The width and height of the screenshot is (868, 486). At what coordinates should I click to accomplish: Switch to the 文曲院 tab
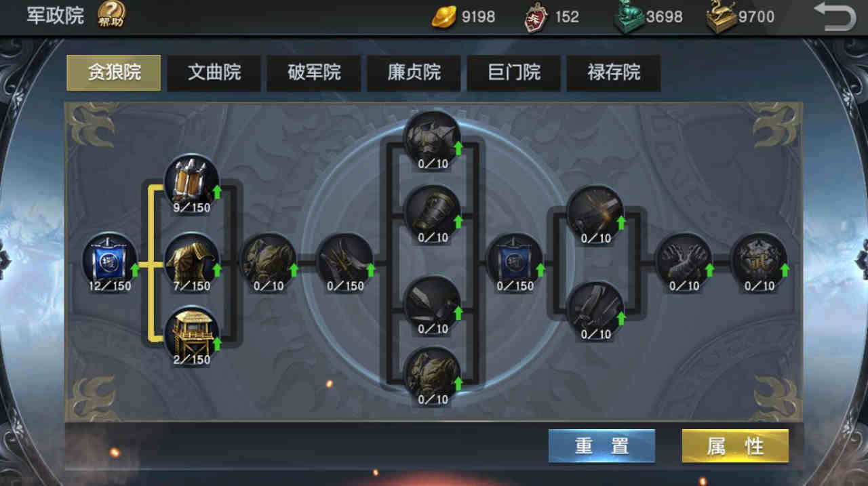[214, 73]
